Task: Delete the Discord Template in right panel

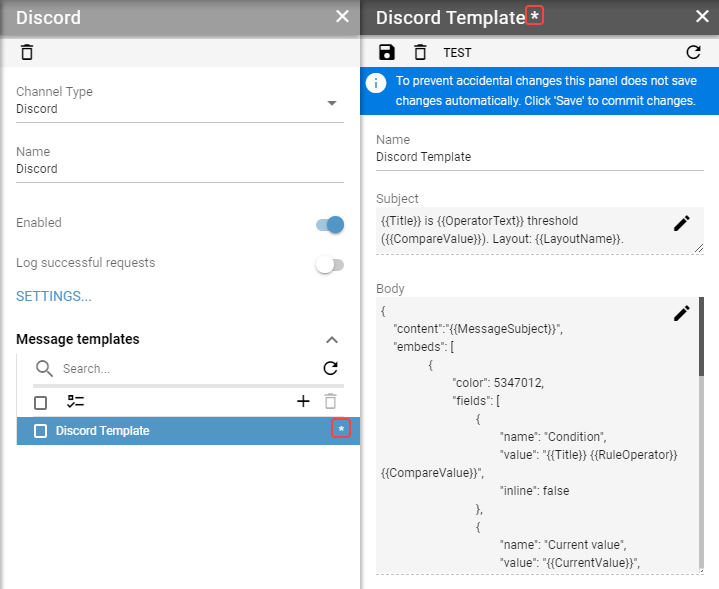Action: coord(420,52)
